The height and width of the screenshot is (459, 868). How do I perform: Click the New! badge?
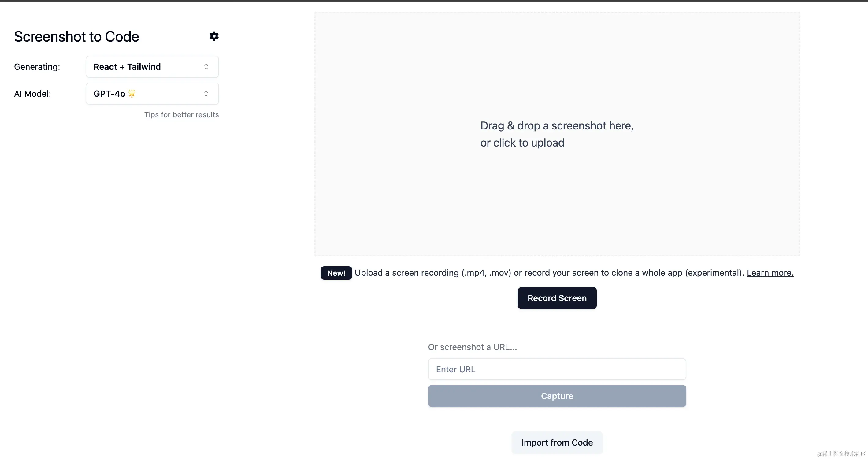tap(336, 273)
